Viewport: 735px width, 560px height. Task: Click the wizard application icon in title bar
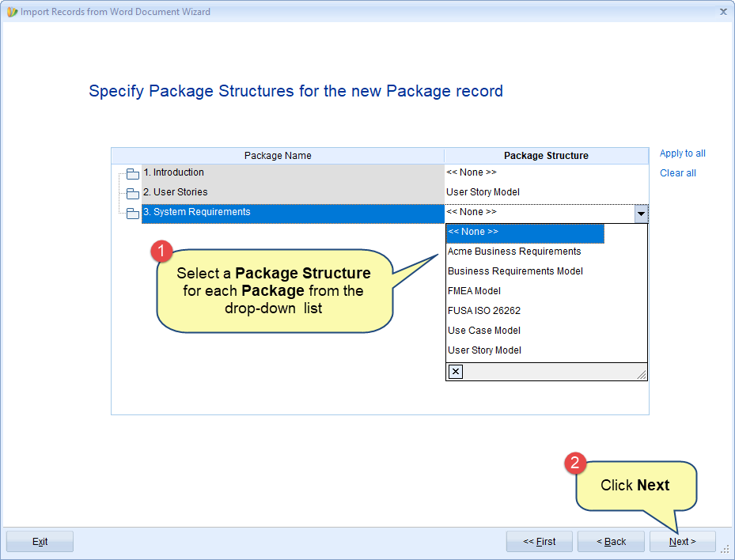12,12
